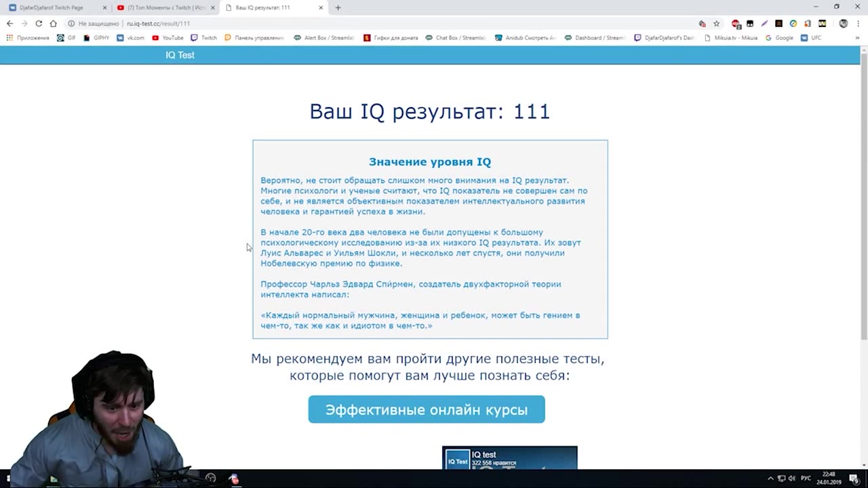Image resolution: width=868 pixels, height=488 pixels.
Task: Switch to DjafarDjafarof Twitch Page tab
Action: pyautogui.click(x=54, y=7)
